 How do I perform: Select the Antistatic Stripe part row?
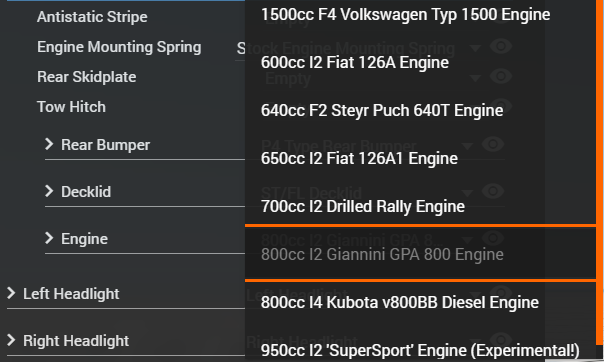(x=92, y=17)
